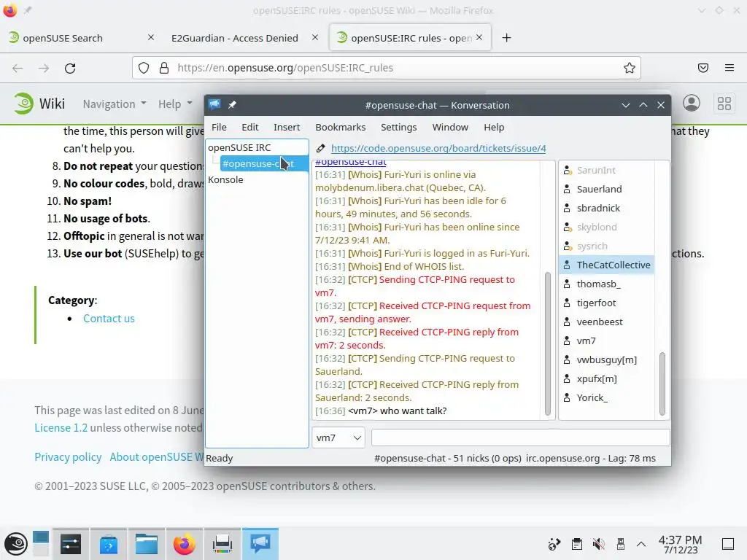Open the wiki apps grid icon
The height and width of the screenshot is (560, 747).
pyautogui.click(x=724, y=104)
